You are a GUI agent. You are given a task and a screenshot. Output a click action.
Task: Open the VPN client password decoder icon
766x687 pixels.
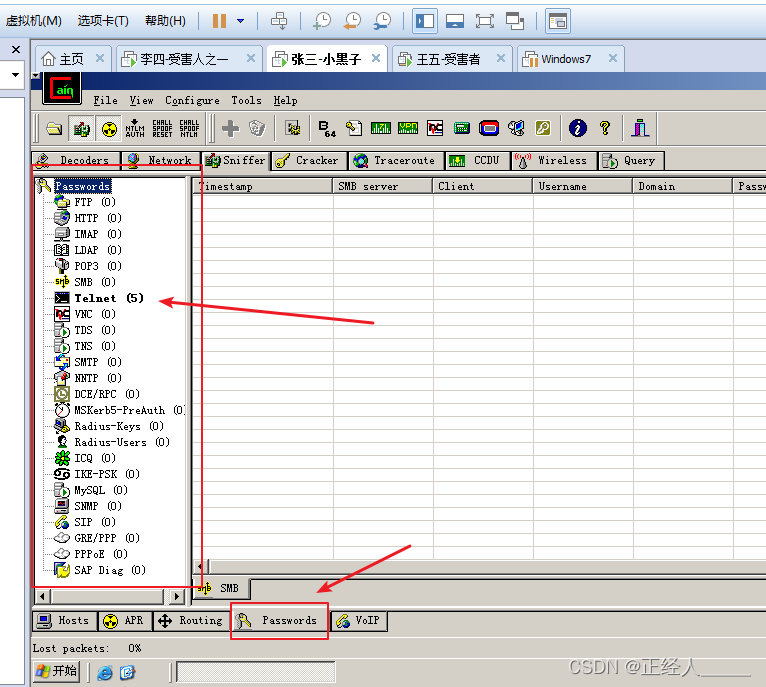[x=408, y=129]
